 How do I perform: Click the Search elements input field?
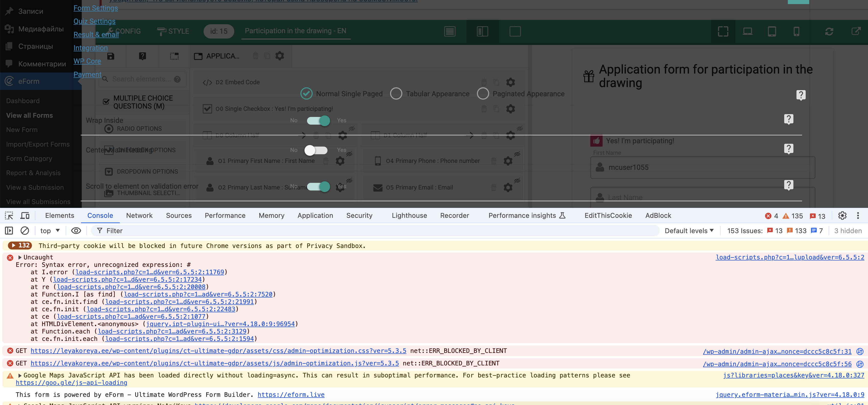click(x=143, y=79)
